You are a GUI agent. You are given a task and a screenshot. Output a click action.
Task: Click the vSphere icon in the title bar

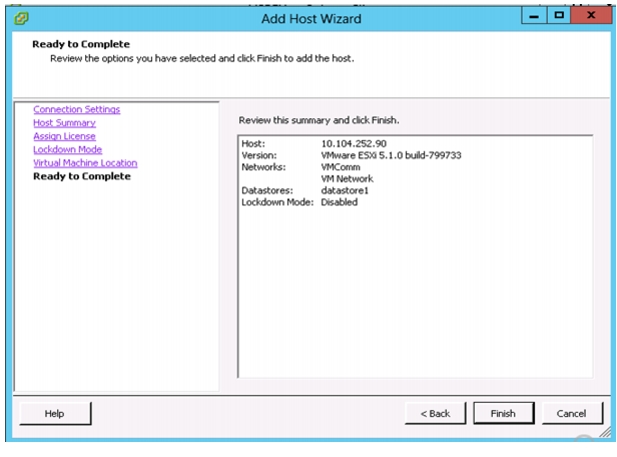point(21,18)
